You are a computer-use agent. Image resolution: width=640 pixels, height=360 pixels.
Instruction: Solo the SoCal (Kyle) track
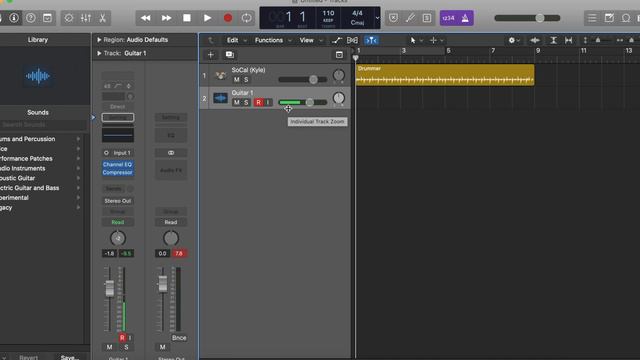246,80
